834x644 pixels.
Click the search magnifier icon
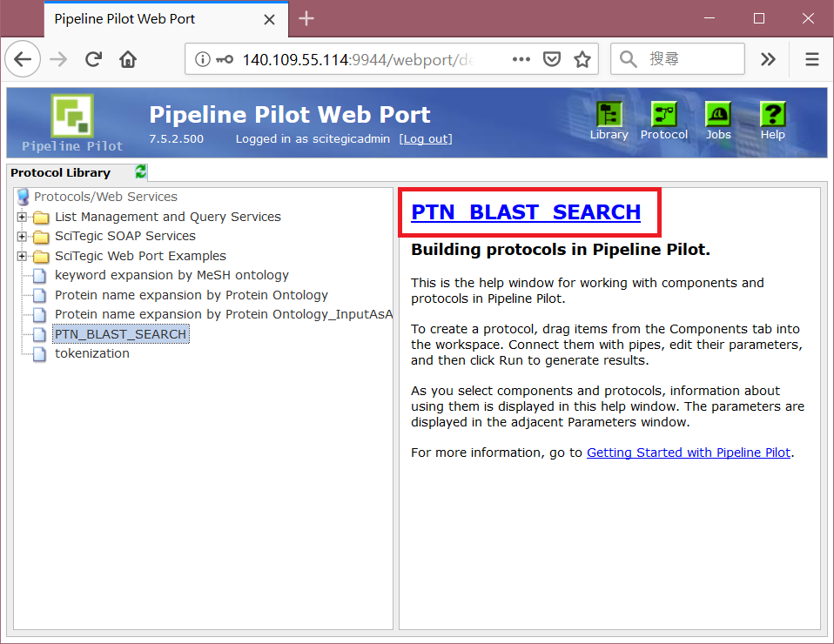point(629,59)
